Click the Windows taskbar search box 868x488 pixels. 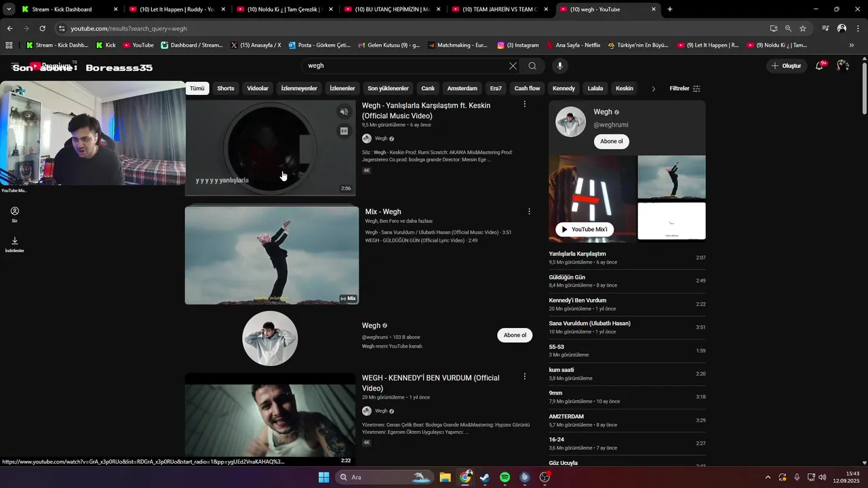384,477
